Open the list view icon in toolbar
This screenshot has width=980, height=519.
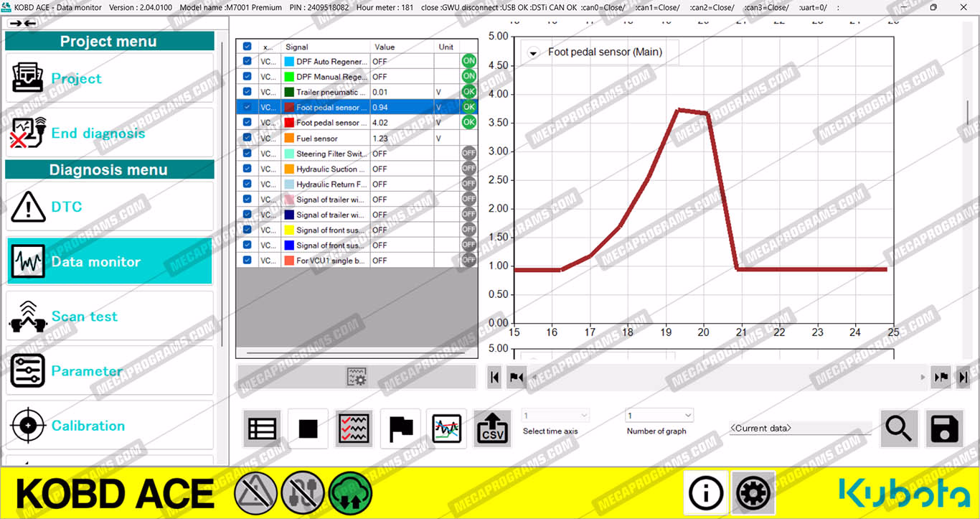(262, 429)
